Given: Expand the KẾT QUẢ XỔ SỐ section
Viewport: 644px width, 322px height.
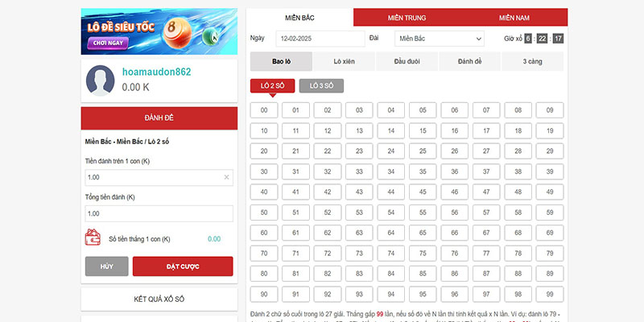Looking at the screenshot, I should tap(159, 299).
